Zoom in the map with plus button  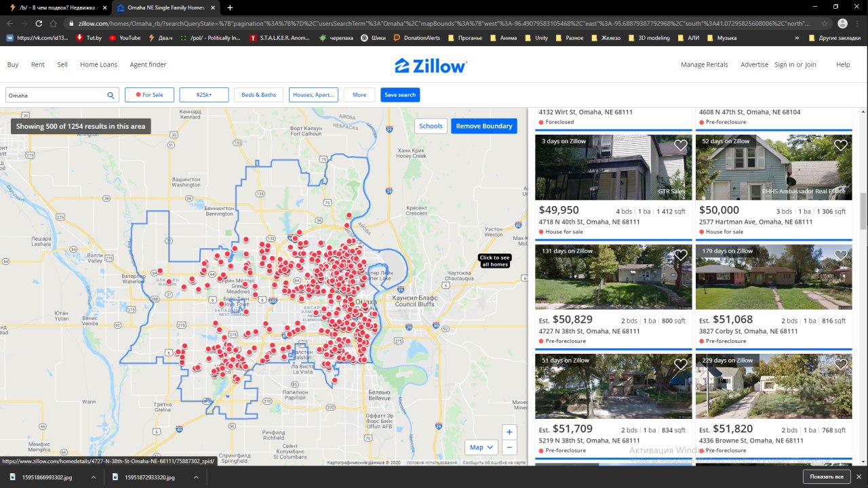(509, 432)
